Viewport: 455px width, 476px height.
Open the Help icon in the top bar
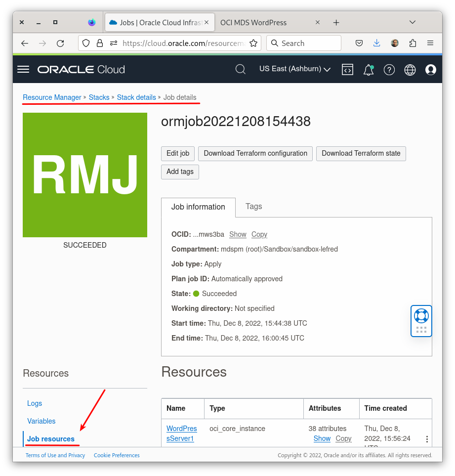pos(389,70)
